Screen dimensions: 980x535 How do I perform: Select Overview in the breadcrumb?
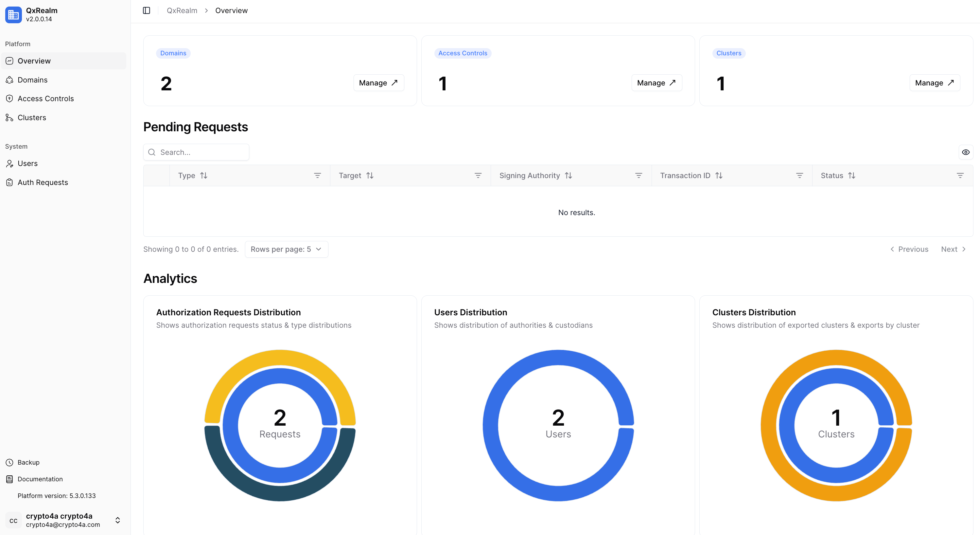pos(231,10)
